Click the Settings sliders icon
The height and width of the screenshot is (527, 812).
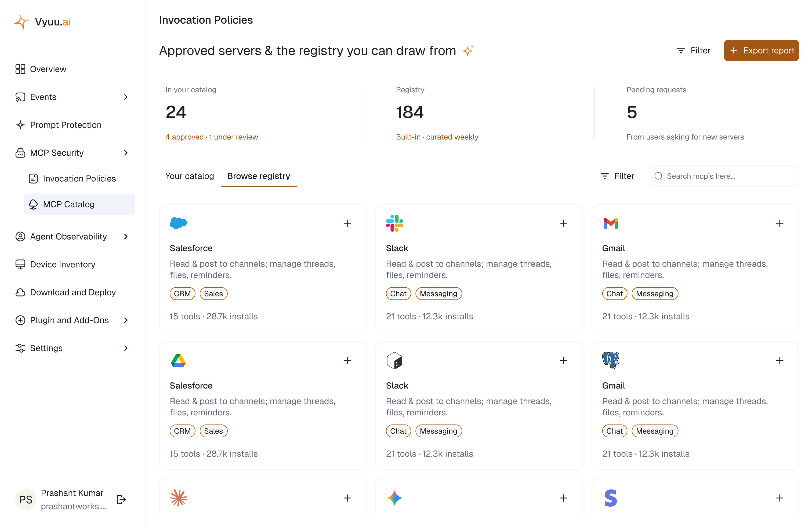click(20, 348)
